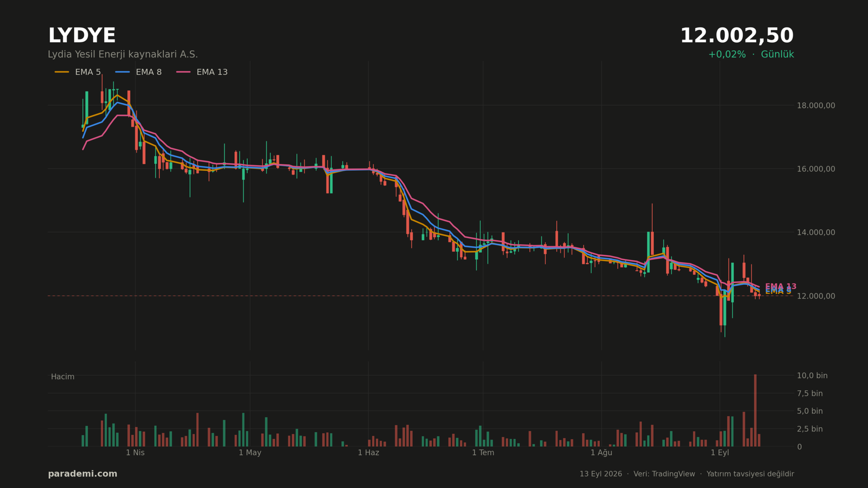Viewport: 868px width, 488px height.
Task: Click the 5,0 bin volume axis label
Action: (809, 411)
